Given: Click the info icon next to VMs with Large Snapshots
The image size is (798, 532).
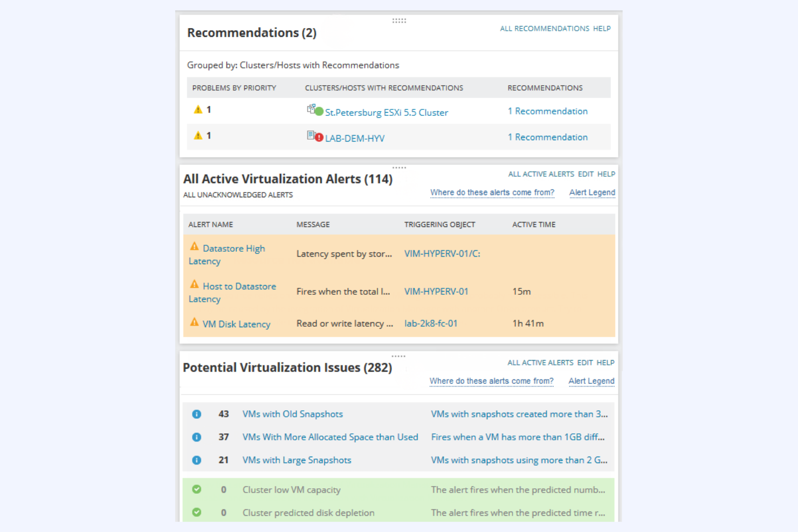Looking at the screenshot, I should pos(197,460).
